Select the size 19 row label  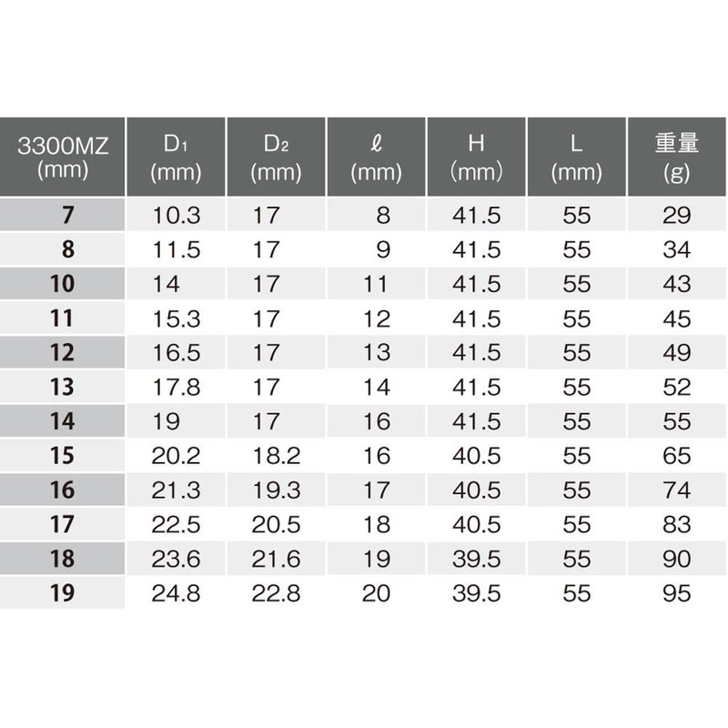tap(62, 593)
